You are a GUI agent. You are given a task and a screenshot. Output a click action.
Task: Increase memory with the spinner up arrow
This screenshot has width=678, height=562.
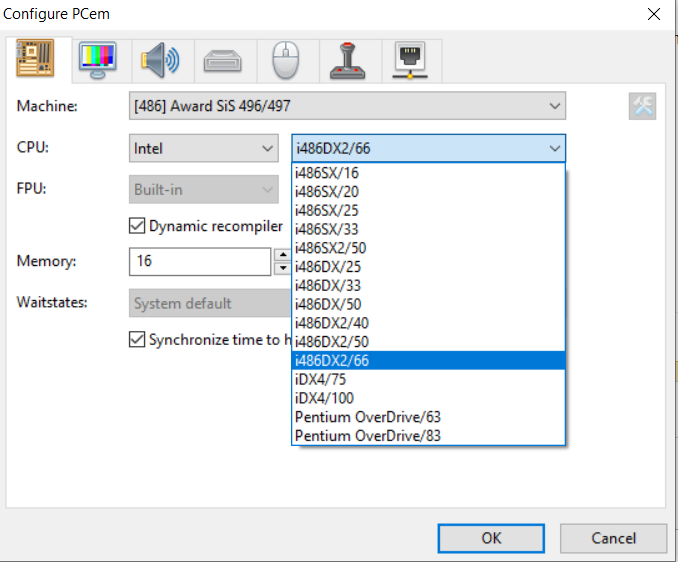pyautogui.click(x=282, y=255)
